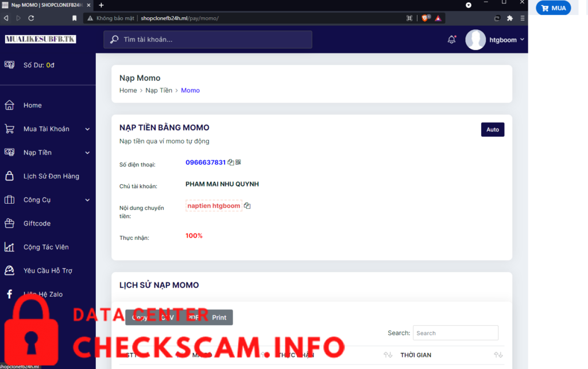588x369 pixels.
Task: Expand the Nạp Tiền submenu
Action: click(87, 153)
